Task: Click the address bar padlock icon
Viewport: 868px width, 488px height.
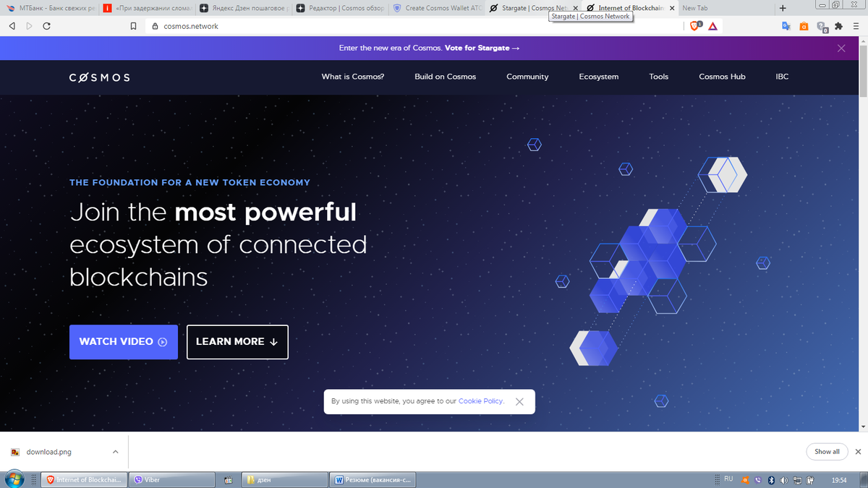Action: pyautogui.click(x=155, y=26)
